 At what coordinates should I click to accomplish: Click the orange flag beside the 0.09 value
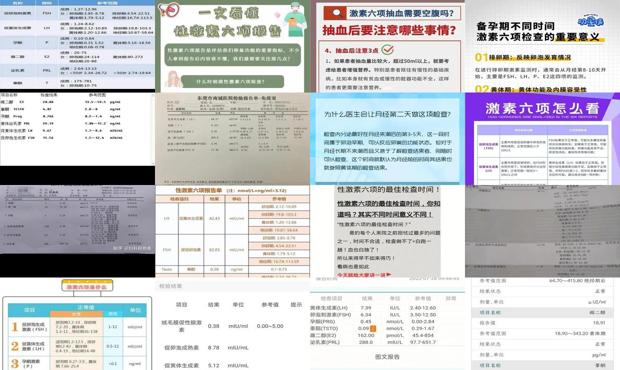(x=373, y=328)
